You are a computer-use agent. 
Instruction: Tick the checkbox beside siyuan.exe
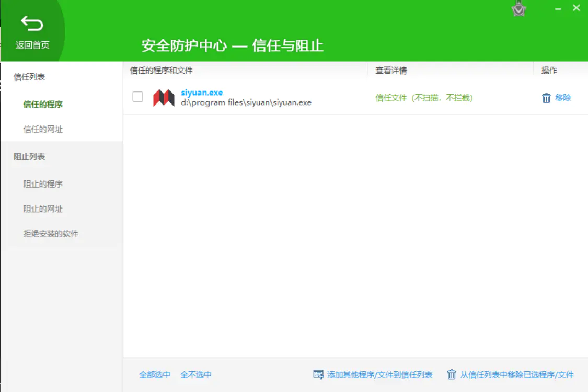click(x=137, y=97)
